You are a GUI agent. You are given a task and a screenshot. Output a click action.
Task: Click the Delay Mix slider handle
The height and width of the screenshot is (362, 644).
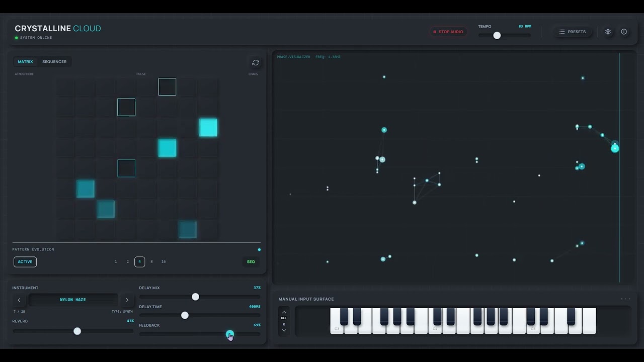pos(195,297)
